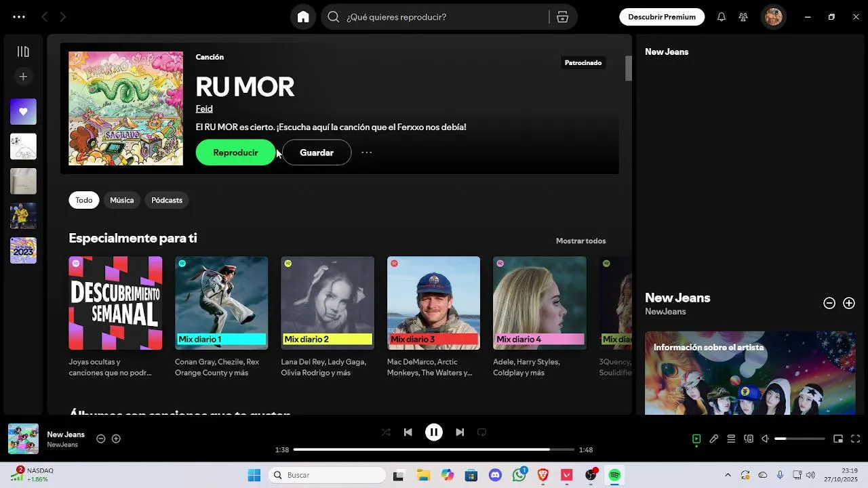This screenshot has height=488, width=868.
Task: Adjust the volume slider
Action: pyautogui.click(x=800, y=439)
